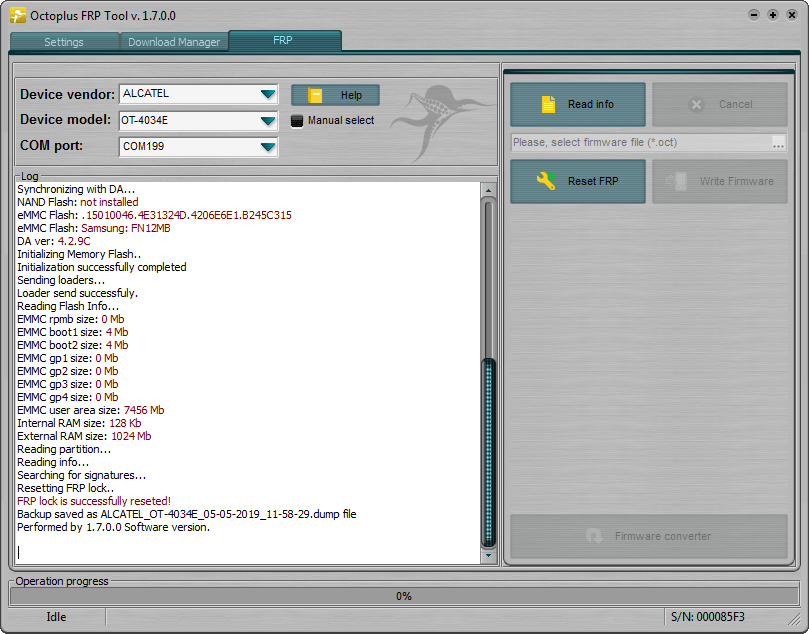Click the window resize grip in status bar
This screenshot has height=634, width=809.
click(794, 618)
